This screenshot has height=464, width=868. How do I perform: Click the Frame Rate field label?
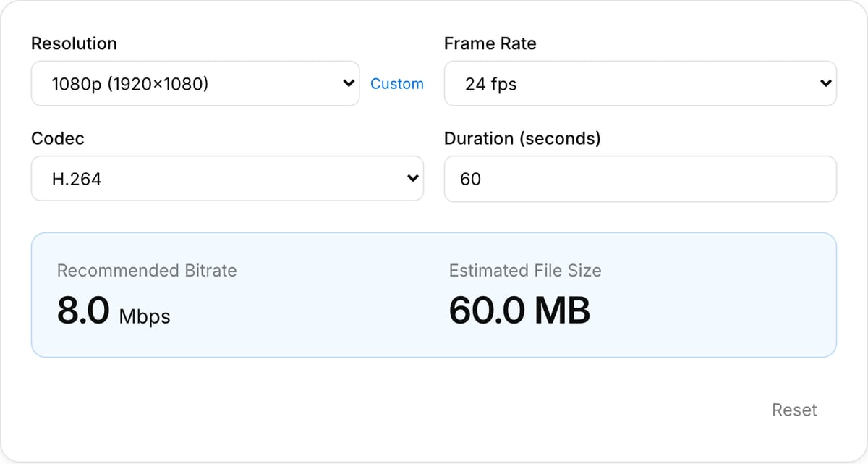pos(490,43)
